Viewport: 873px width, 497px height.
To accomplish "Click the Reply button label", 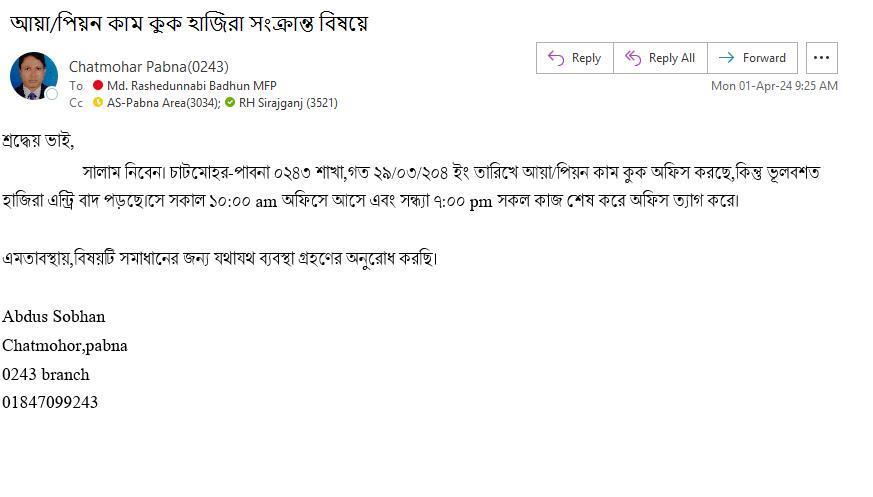I will 586,58.
